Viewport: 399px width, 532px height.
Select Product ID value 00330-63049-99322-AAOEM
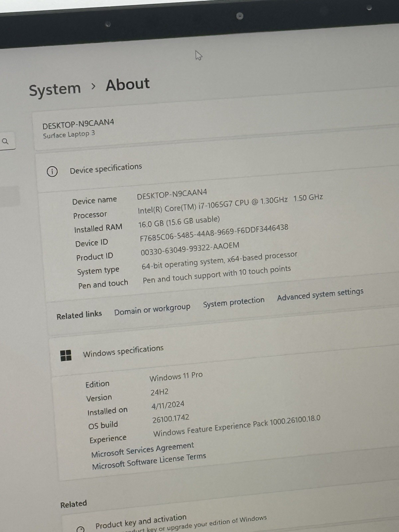190,249
